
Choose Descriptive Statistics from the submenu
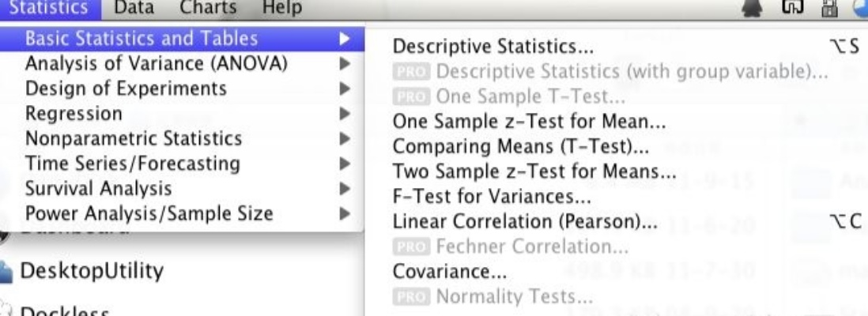(x=493, y=47)
